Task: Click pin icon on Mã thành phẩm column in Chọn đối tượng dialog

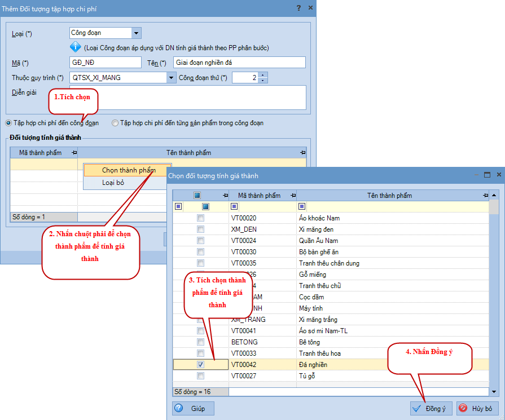Action: click(x=292, y=196)
